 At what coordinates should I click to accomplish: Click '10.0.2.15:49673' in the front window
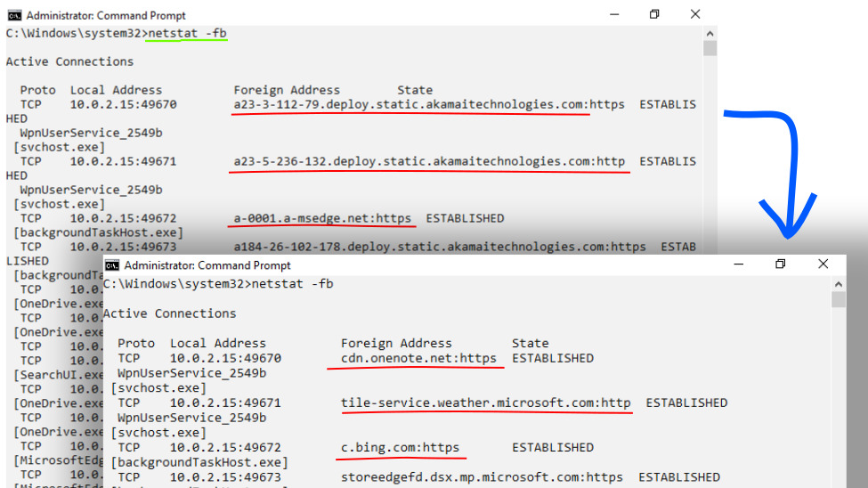tap(225, 477)
